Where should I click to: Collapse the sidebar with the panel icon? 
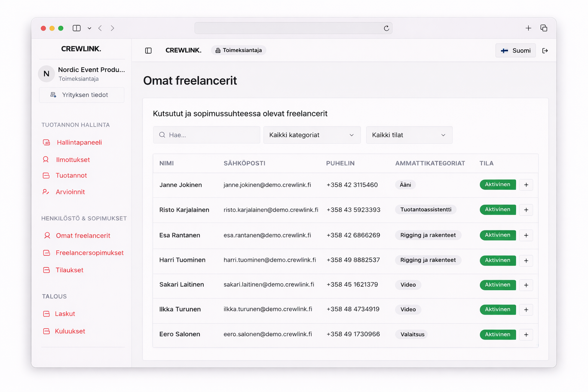tap(149, 51)
